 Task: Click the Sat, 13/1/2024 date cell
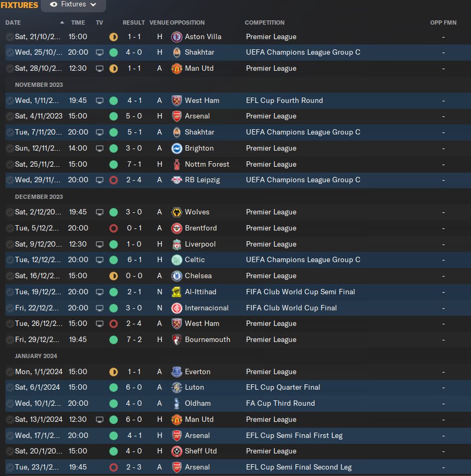coord(39,419)
